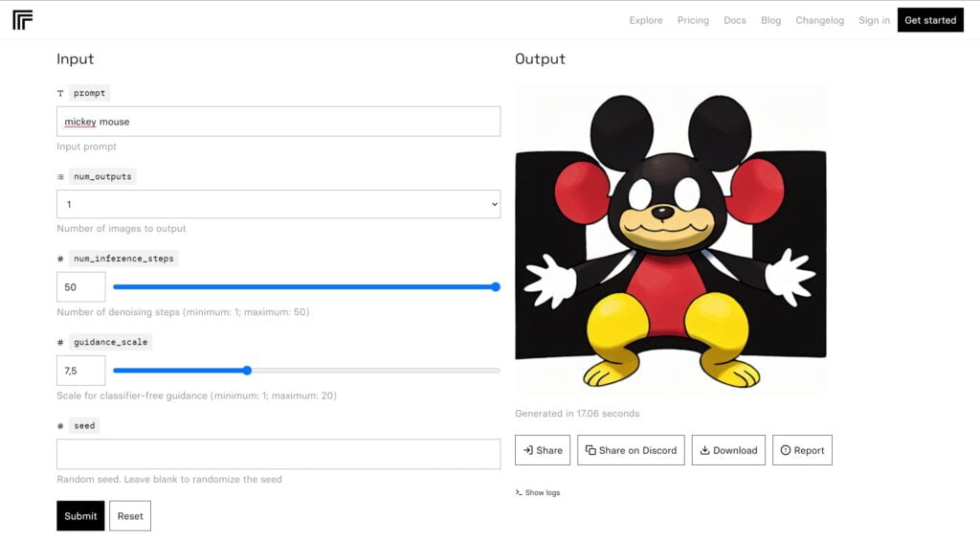Click the 'Input prompt' hint text

[x=86, y=147]
